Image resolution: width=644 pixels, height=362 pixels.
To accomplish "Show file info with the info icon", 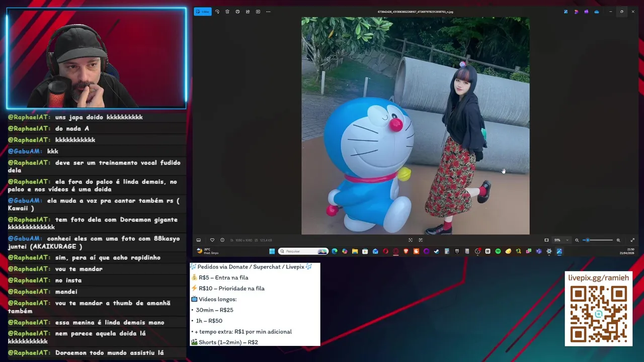I will coord(222,240).
